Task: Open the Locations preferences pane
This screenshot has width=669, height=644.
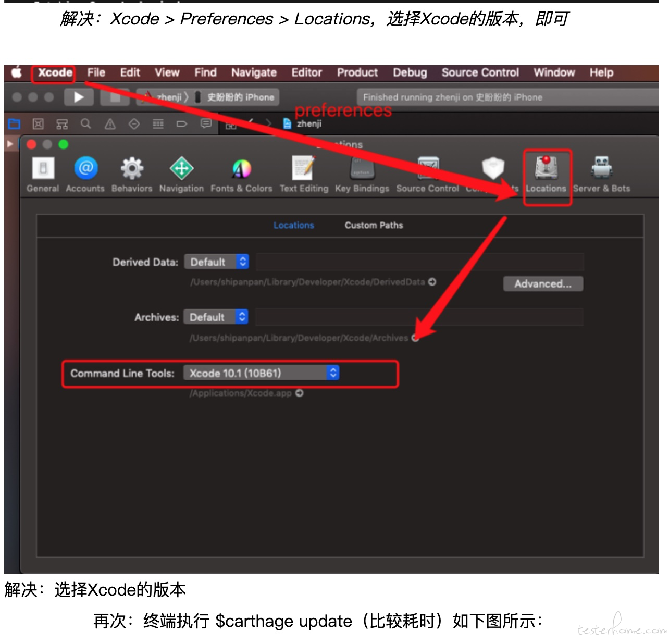Action: [x=546, y=175]
